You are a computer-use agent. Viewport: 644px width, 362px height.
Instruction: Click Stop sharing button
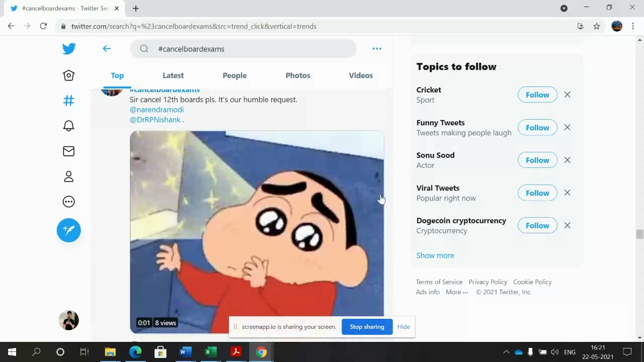(x=367, y=327)
